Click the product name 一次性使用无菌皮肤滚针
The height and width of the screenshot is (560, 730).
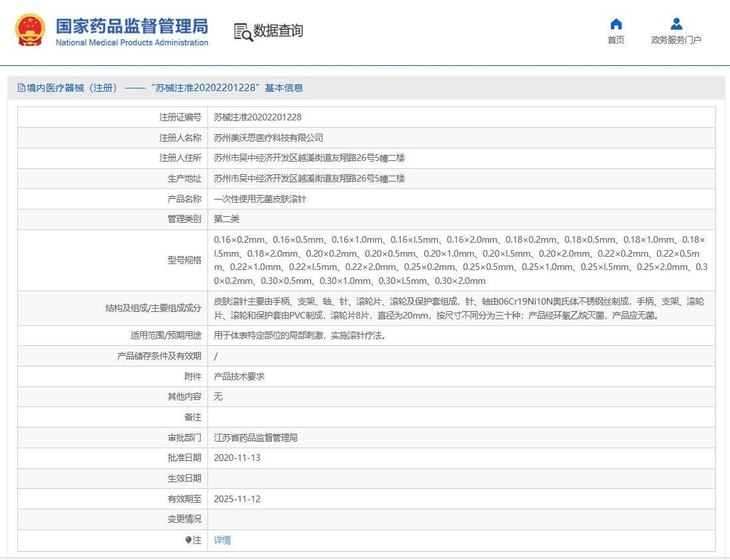pyautogui.click(x=259, y=199)
